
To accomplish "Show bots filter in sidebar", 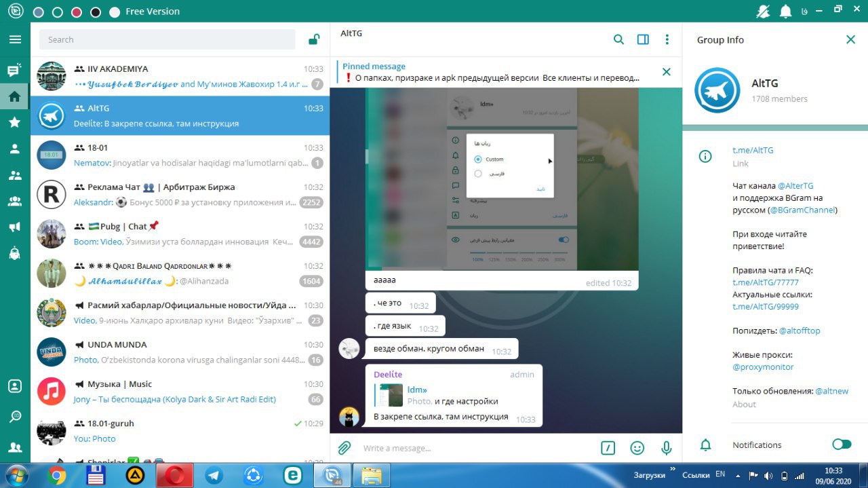I will click(14, 253).
